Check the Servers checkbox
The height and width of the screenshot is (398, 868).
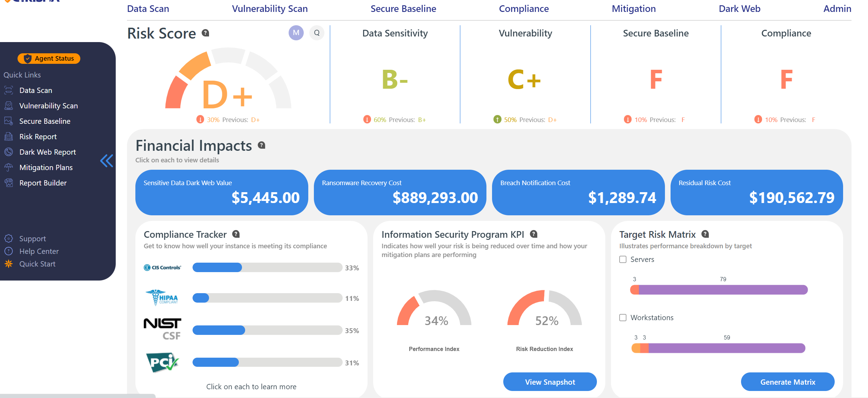[x=623, y=259]
